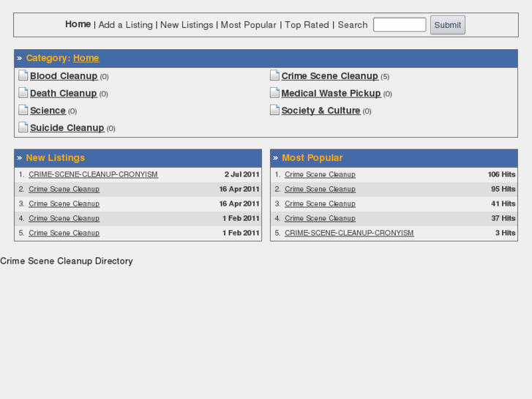Click the Crime Scene Cleanup Directory footer text
Image resolution: width=532 pixels, height=399 pixels.
pos(67,261)
